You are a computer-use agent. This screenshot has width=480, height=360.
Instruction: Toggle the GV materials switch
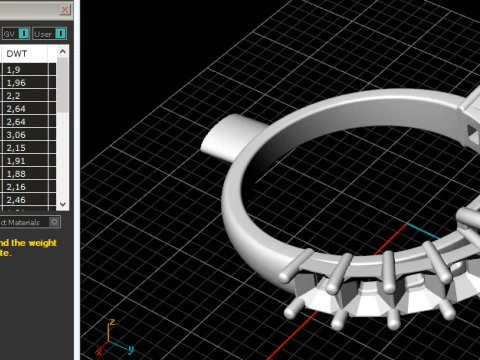click(24, 34)
